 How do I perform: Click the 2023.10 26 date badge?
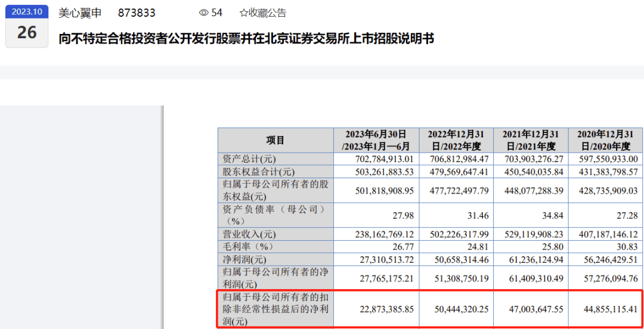coord(27,24)
